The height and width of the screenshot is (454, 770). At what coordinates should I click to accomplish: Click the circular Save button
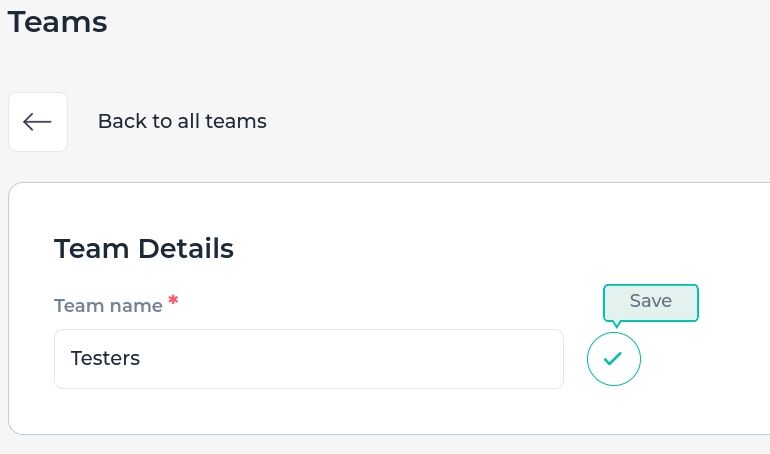tap(613, 359)
